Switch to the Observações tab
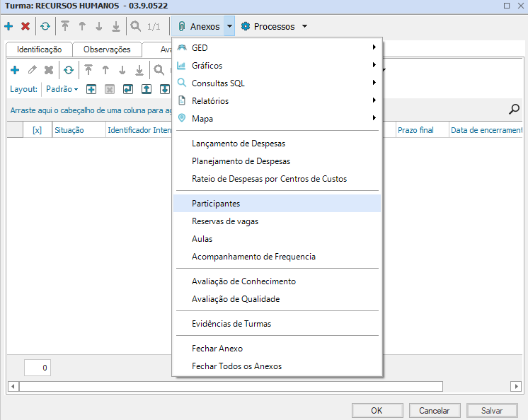The width and height of the screenshot is (528, 420). point(107,49)
